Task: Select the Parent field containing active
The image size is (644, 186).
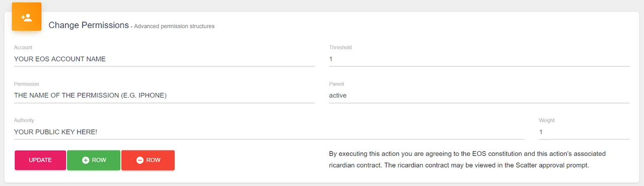Action: tap(479, 96)
